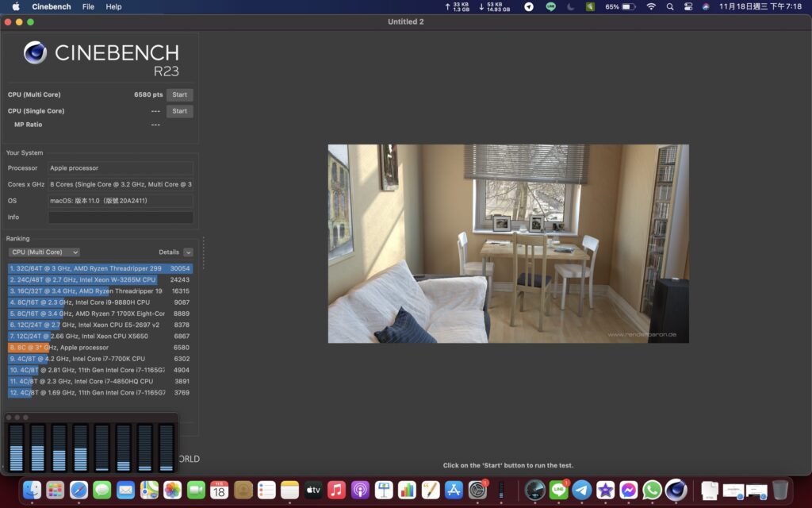
Task: Click the Cinebench icon in the Dock
Action: click(x=676, y=490)
